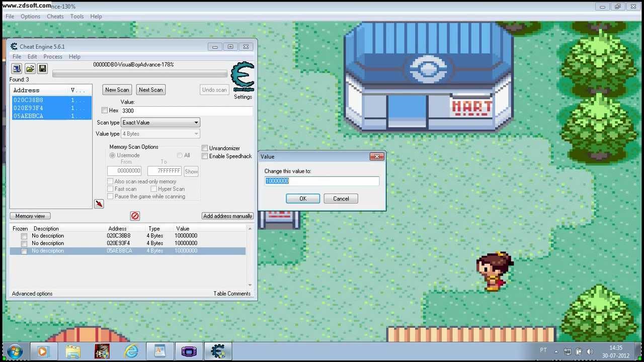Viewport: 644px width, 362px height.
Task: Click the VisualBoyAdvance taskbar icon
Action: tap(189, 351)
